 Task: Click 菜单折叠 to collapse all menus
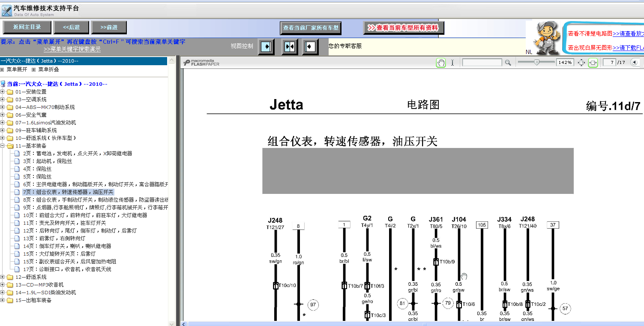point(48,69)
